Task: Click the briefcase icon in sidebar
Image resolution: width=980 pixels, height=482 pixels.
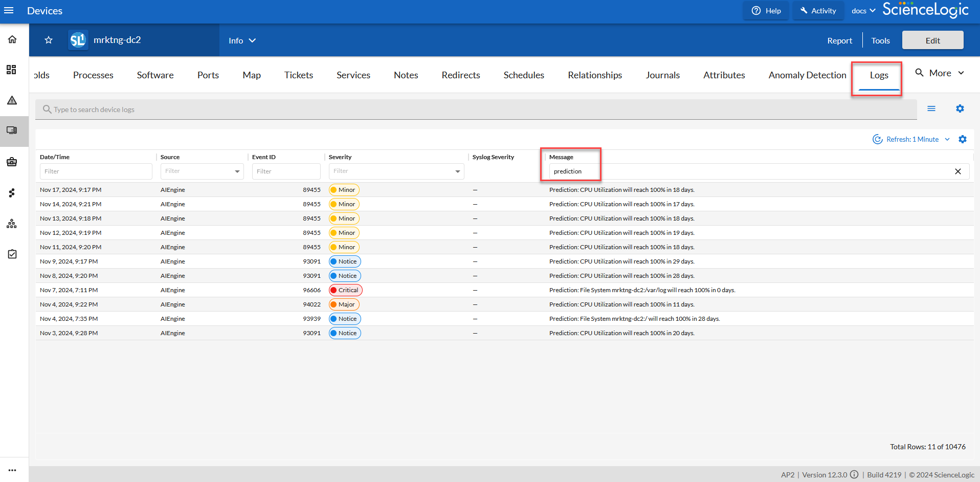Action: [12, 162]
